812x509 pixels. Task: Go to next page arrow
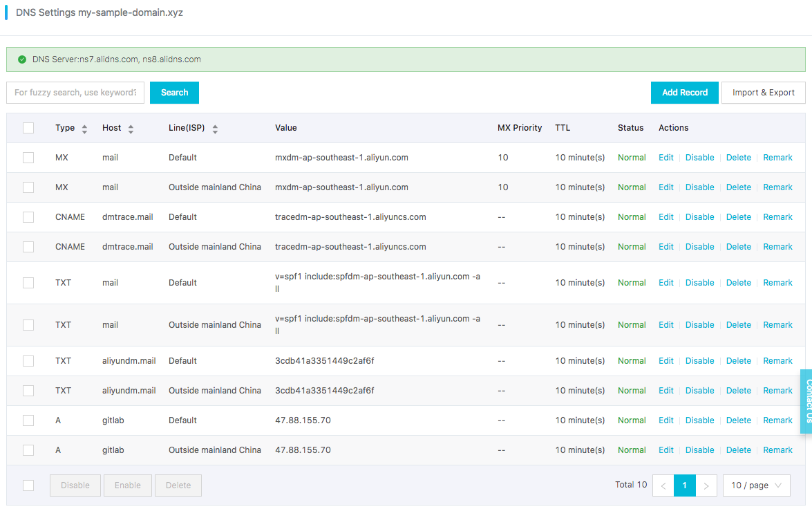[x=706, y=485]
